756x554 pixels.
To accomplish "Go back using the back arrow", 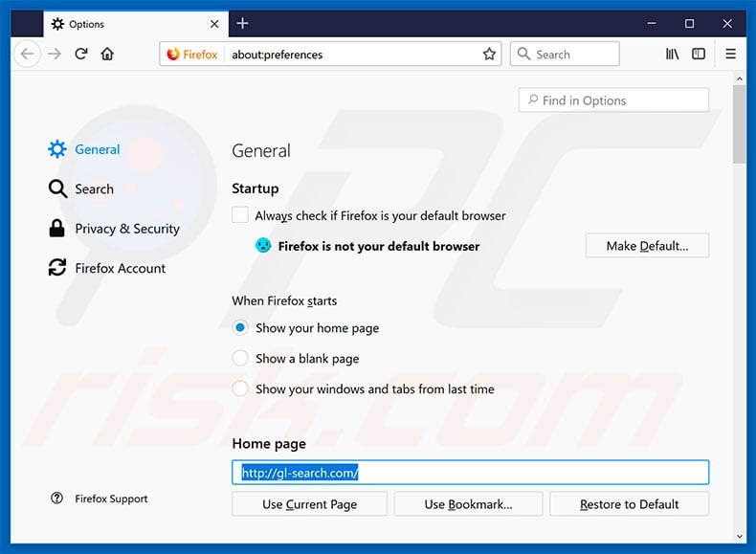I will (27, 54).
